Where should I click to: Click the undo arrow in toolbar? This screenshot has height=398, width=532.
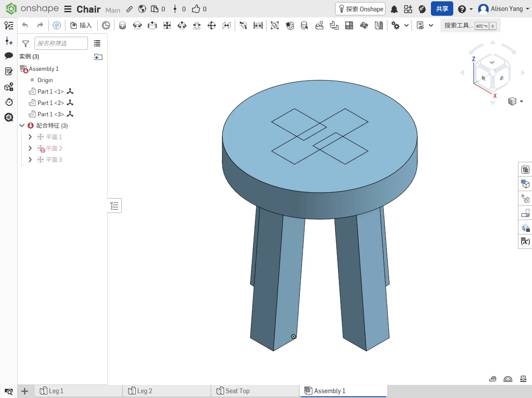click(x=25, y=25)
